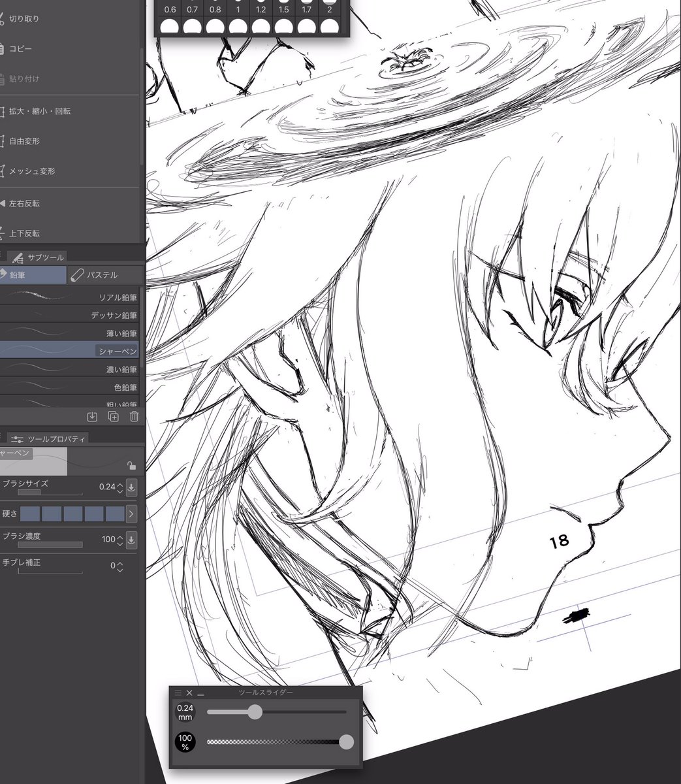
Task: Select the シャーペン sub tool
Action: click(x=69, y=351)
